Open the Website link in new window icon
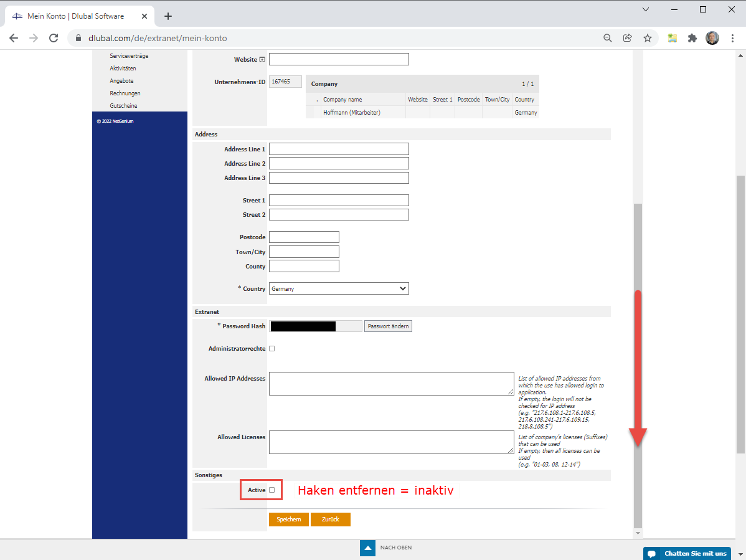Screen dimensions: 746x560 tap(262, 59)
